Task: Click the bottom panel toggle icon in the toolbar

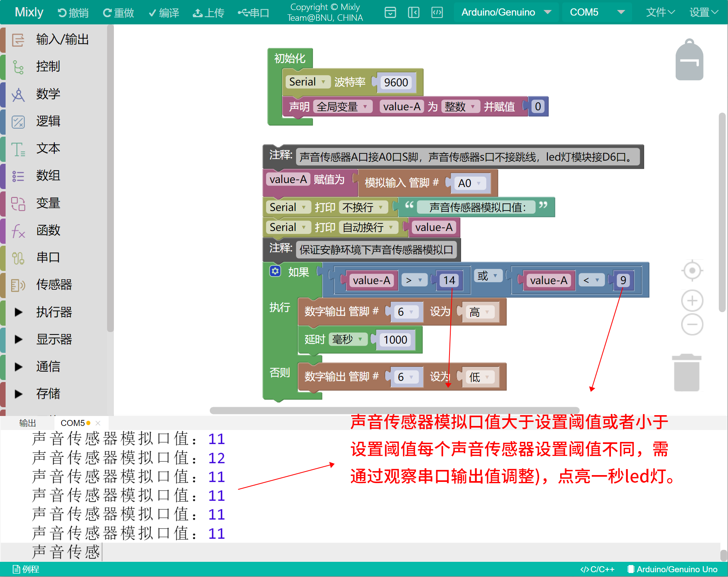Action: 390,12
